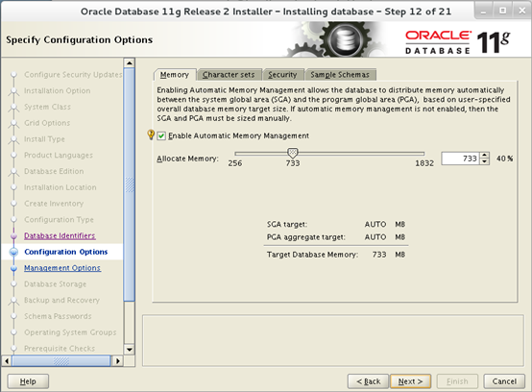Click the Configuration Type step text
Viewport: 532px width, 392px height.
click(59, 220)
